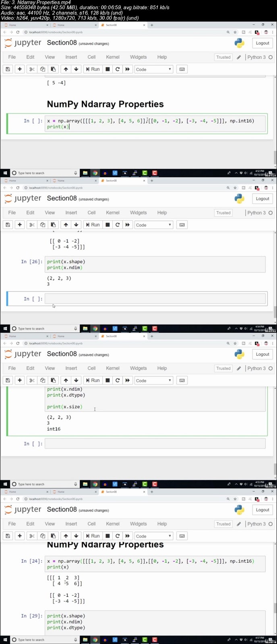Image resolution: width=277 pixels, height=644 pixels.
Task: Click the np.array code cell labeled In [24]
Action: click(155, 564)
